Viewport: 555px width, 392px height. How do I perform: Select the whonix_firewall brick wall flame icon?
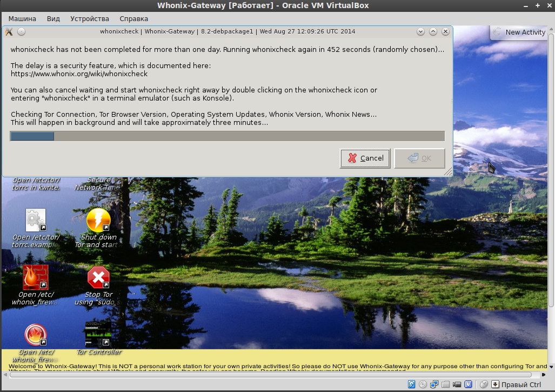coord(35,277)
